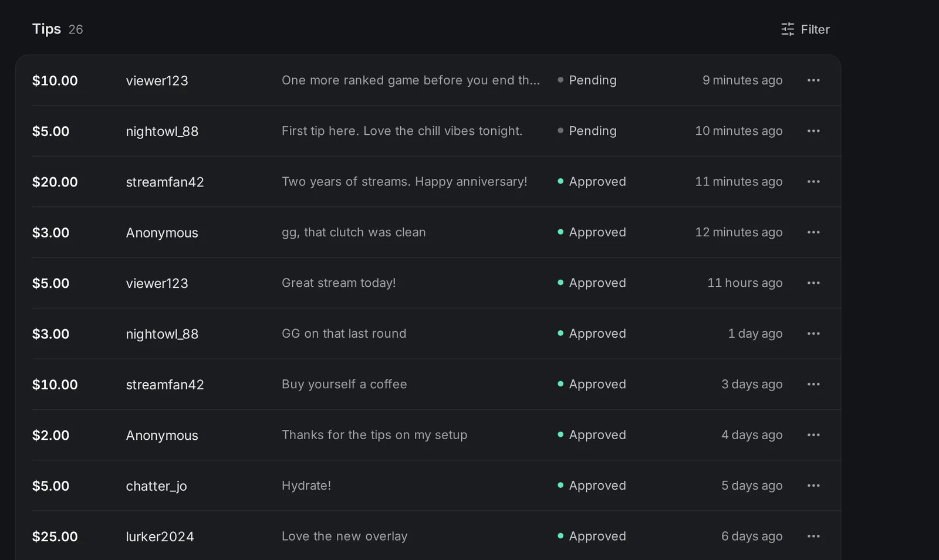
Task: Click the tip count '26' beside the heading
Action: (x=76, y=29)
